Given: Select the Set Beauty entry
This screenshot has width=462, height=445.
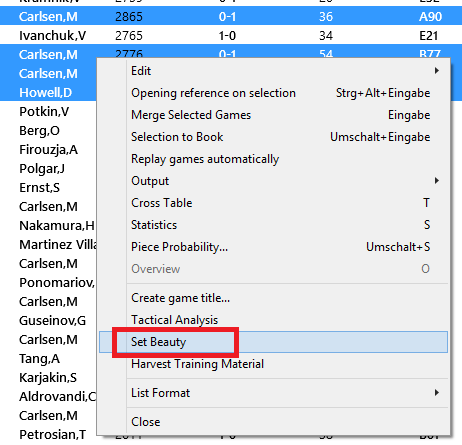Looking at the screenshot, I should point(273,342).
